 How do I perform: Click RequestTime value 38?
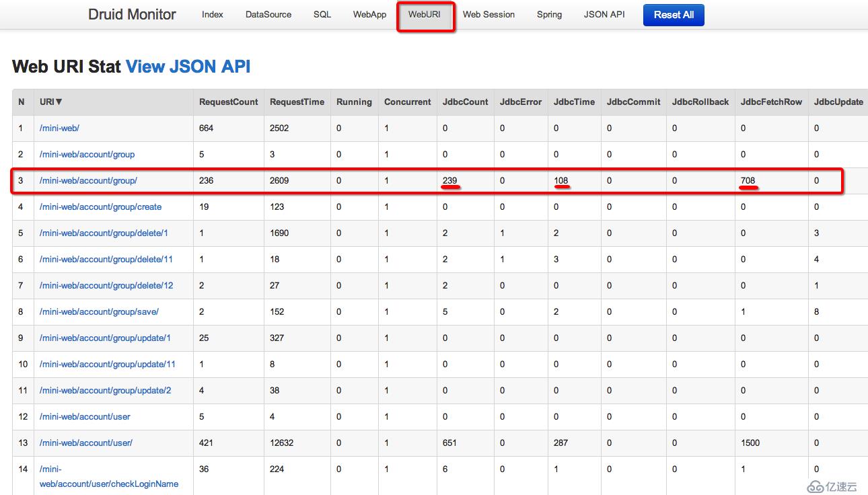(x=275, y=390)
